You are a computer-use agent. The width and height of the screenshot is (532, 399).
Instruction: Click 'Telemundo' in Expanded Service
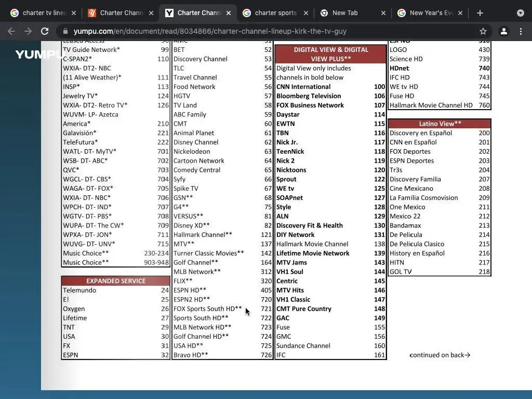tap(116, 290)
